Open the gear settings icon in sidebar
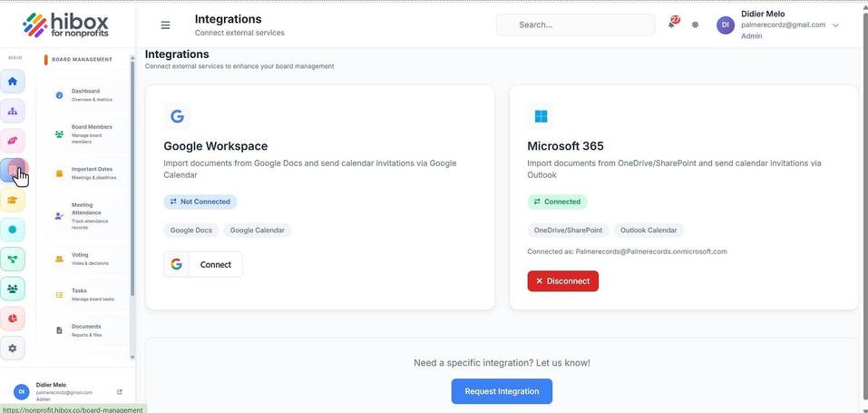Image resolution: width=868 pixels, height=413 pixels. click(12, 349)
